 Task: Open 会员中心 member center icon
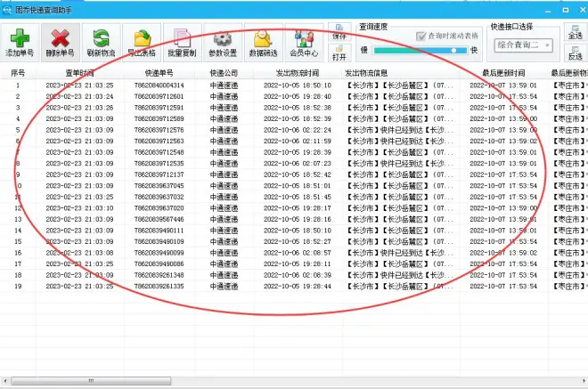305,43
